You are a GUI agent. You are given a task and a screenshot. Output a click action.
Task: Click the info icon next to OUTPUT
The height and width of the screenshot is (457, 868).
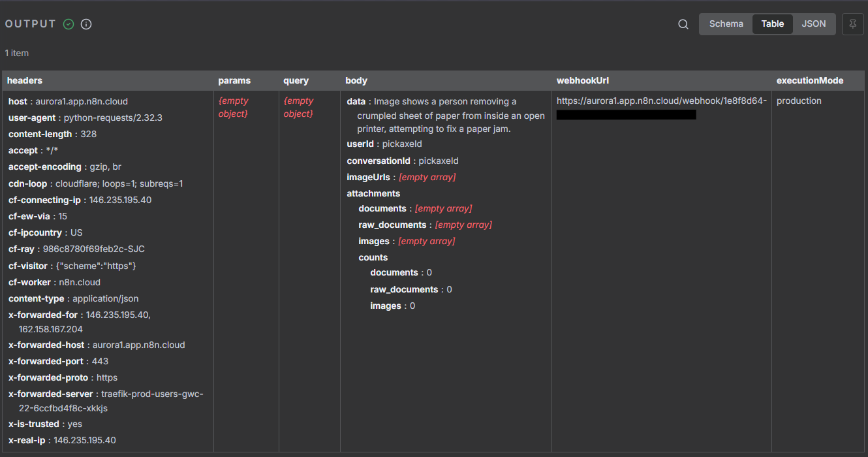point(86,24)
